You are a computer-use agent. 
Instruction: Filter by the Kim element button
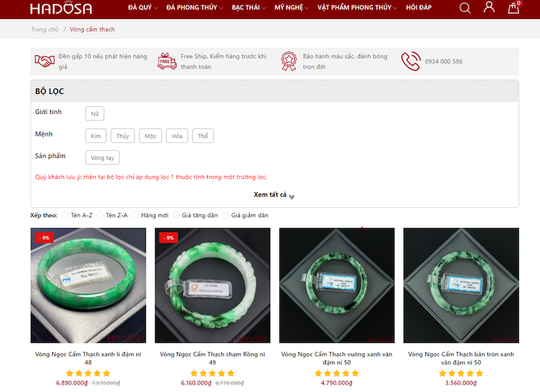[x=96, y=136]
